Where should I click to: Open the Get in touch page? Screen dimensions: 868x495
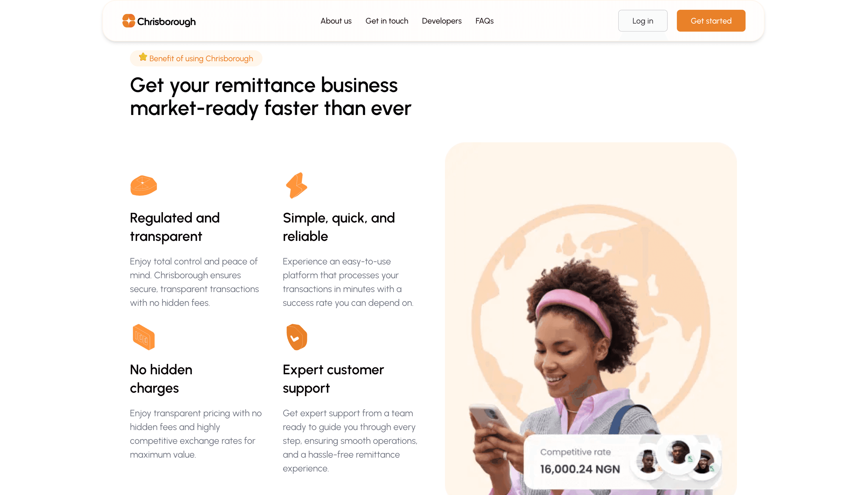point(387,21)
